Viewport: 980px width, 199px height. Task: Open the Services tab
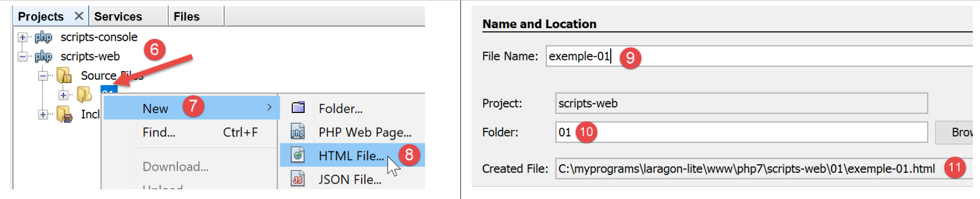click(x=118, y=16)
